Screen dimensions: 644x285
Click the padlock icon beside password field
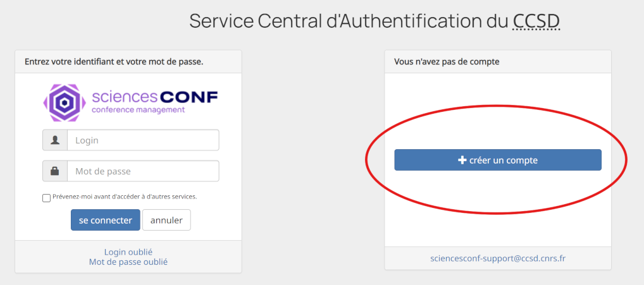(55, 171)
